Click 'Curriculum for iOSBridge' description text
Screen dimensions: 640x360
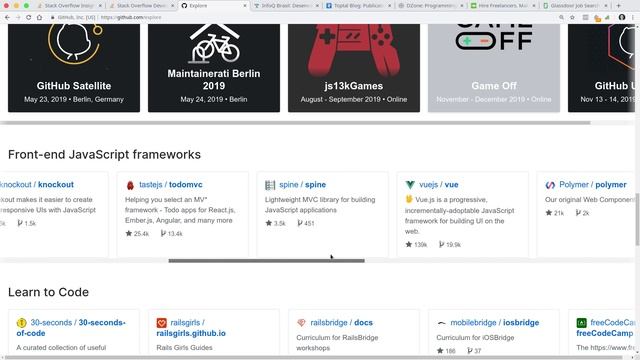(x=475, y=338)
